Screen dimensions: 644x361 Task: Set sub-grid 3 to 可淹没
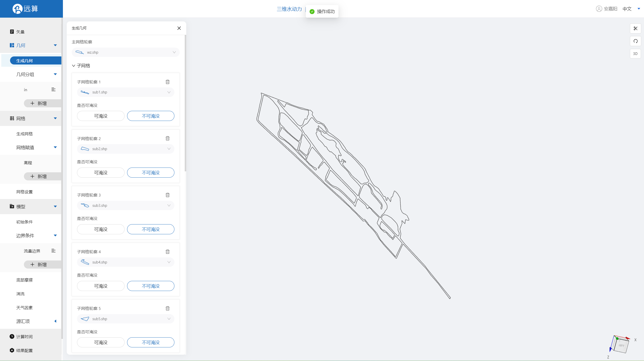click(x=101, y=229)
